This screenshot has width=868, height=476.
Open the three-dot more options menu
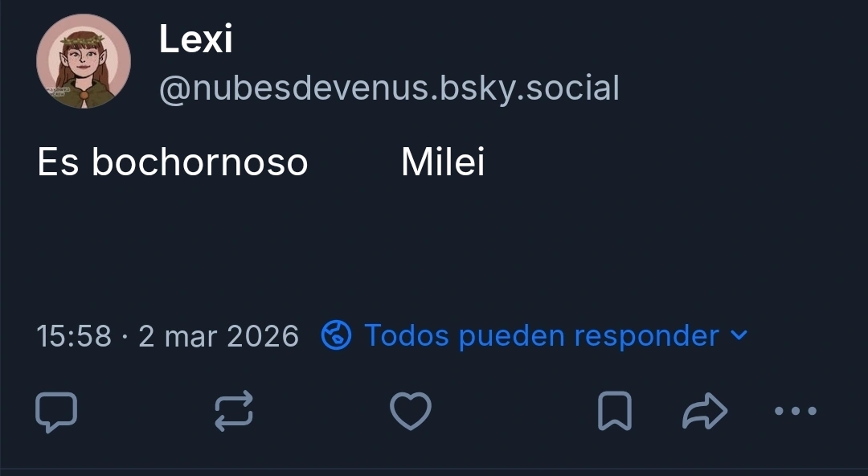(x=796, y=411)
